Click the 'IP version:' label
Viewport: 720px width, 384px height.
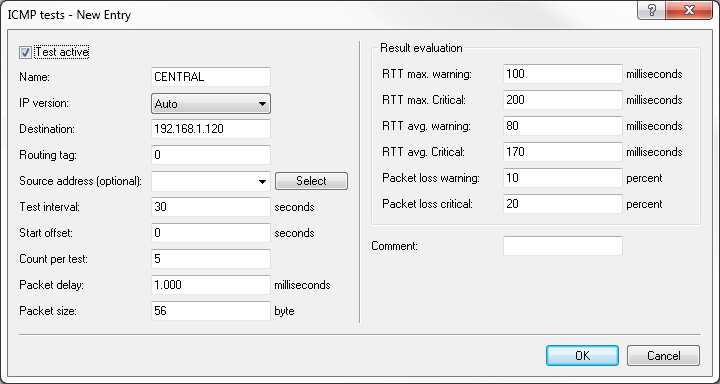[44, 103]
